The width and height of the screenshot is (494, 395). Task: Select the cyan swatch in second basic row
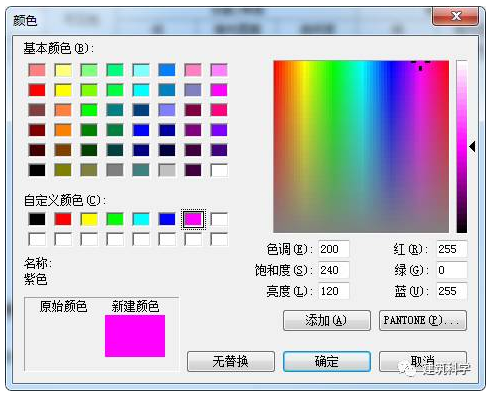pos(141,90)
